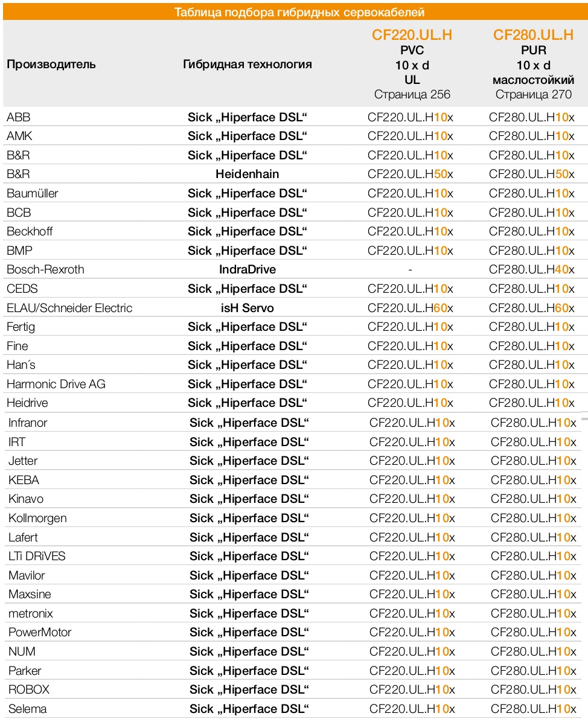Click the Harmonic Drive AG manufacturer
The width and height of the screenshot is (588, 722).
pyautogui.click(x=56, y=384)
